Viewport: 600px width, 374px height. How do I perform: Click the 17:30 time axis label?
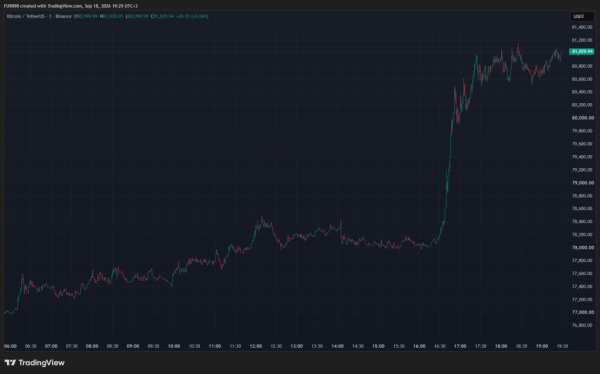(x=481, y=346)
